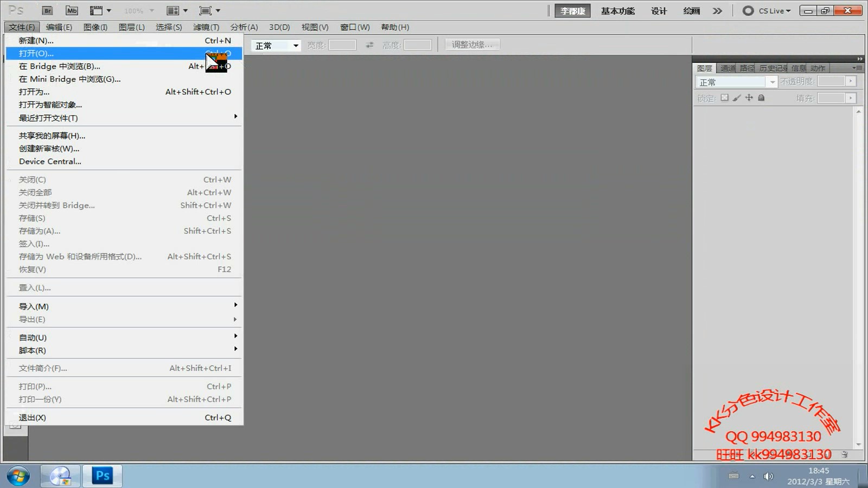Click the Screen Mode icon
The width and height of the screenshot is (868, 488).
(x=205, y=10)
